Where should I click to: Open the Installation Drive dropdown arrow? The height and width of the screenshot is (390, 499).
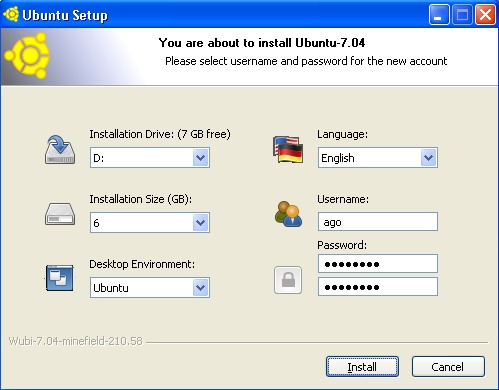tap(201, 158)
